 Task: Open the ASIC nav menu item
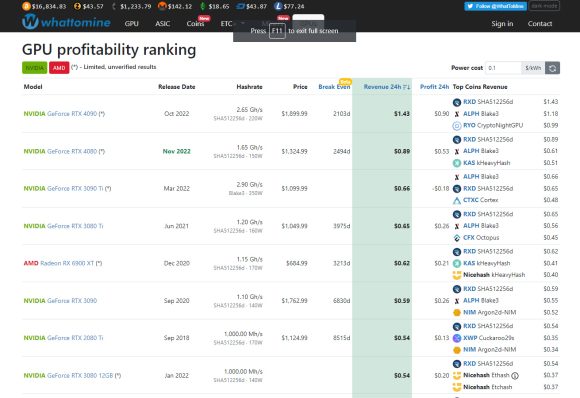click(x=163, y=24)
